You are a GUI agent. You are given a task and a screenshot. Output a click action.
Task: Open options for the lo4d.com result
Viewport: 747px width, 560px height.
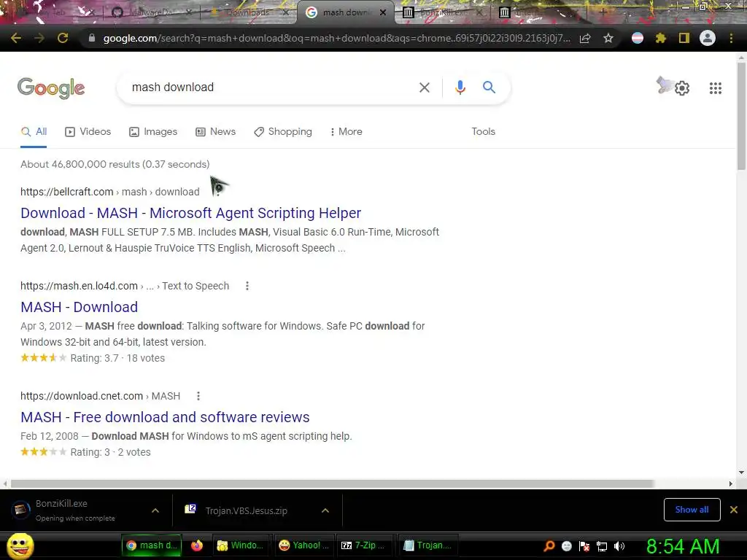pyautogui.click(x=247, y=286)
